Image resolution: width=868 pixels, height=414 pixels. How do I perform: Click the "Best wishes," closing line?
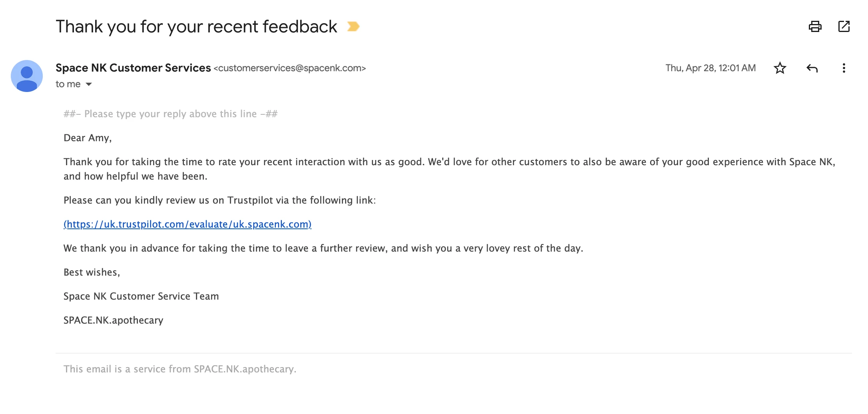[92, 272]
